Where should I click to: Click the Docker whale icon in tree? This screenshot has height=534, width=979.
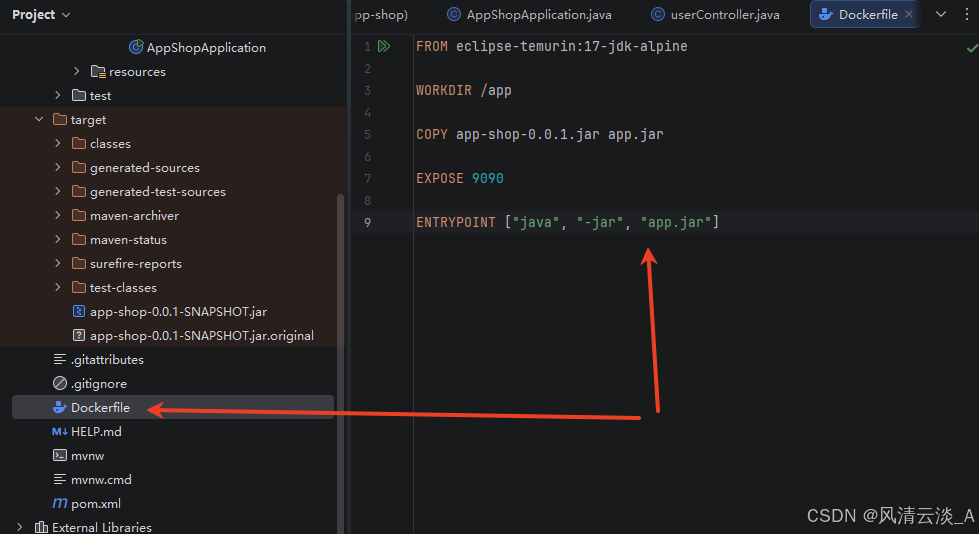click(60, 407)
